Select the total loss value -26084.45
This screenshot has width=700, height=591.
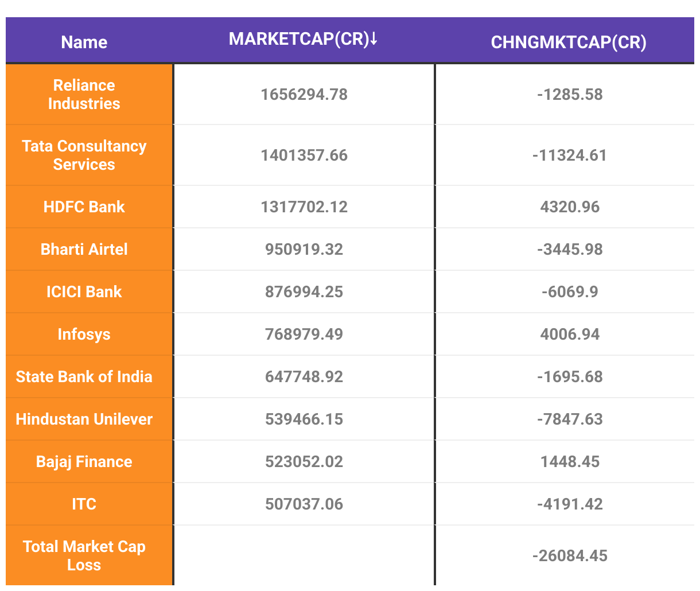(570, 555)
